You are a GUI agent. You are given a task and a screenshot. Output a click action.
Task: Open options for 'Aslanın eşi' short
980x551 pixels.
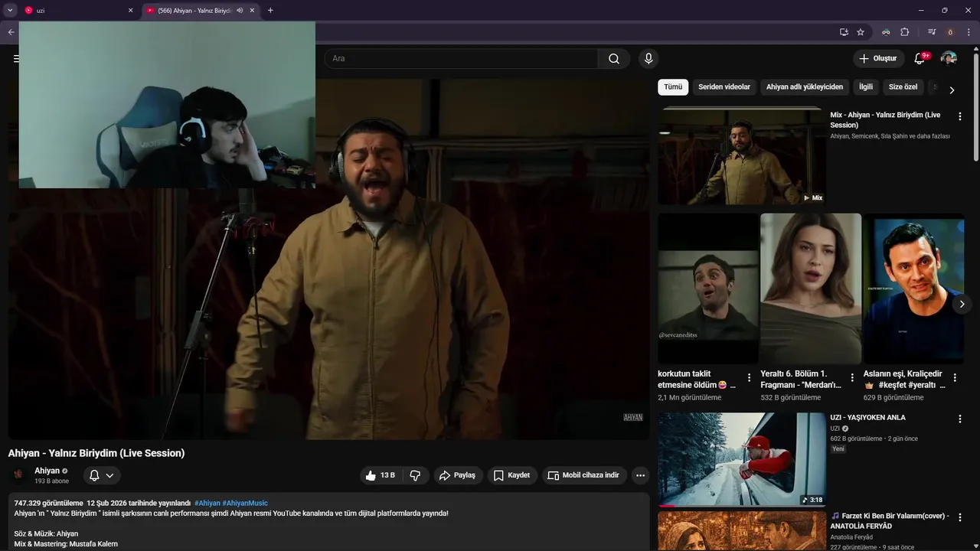click(x=955, y=377)
